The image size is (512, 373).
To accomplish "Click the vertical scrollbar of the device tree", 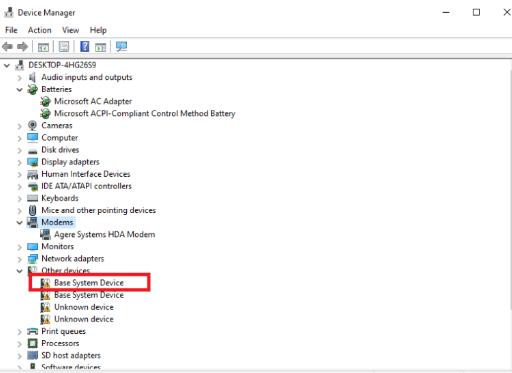I will point(510,190).
